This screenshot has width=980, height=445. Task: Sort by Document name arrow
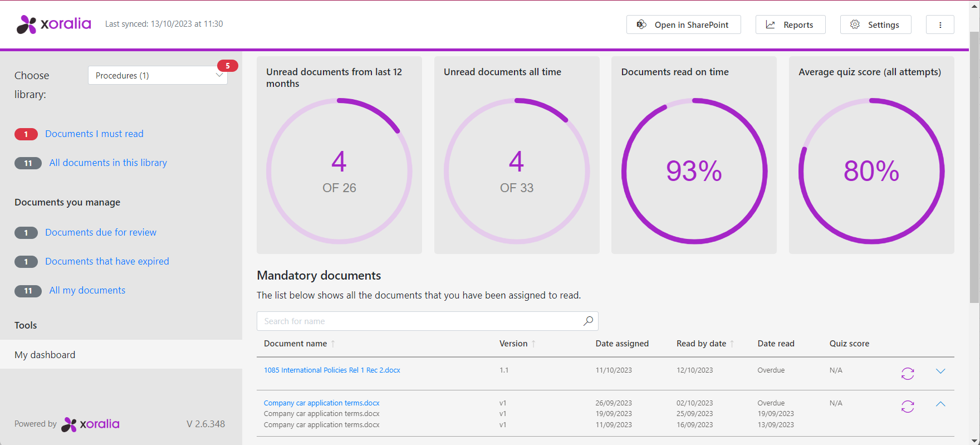333,344
